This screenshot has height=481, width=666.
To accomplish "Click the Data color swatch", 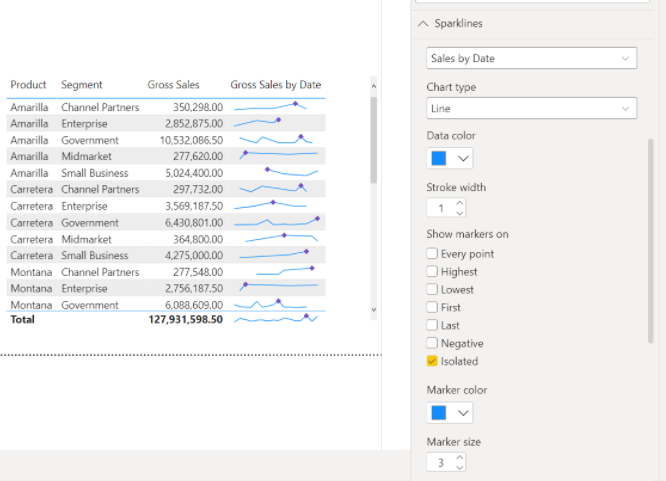I will (439, 158).
